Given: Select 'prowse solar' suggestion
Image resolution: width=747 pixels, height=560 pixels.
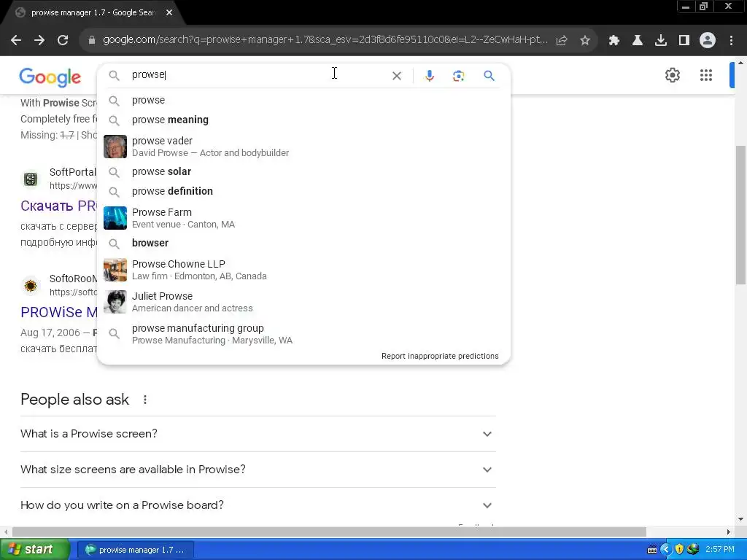Looking at the screenshot, I should coord(303,171).
